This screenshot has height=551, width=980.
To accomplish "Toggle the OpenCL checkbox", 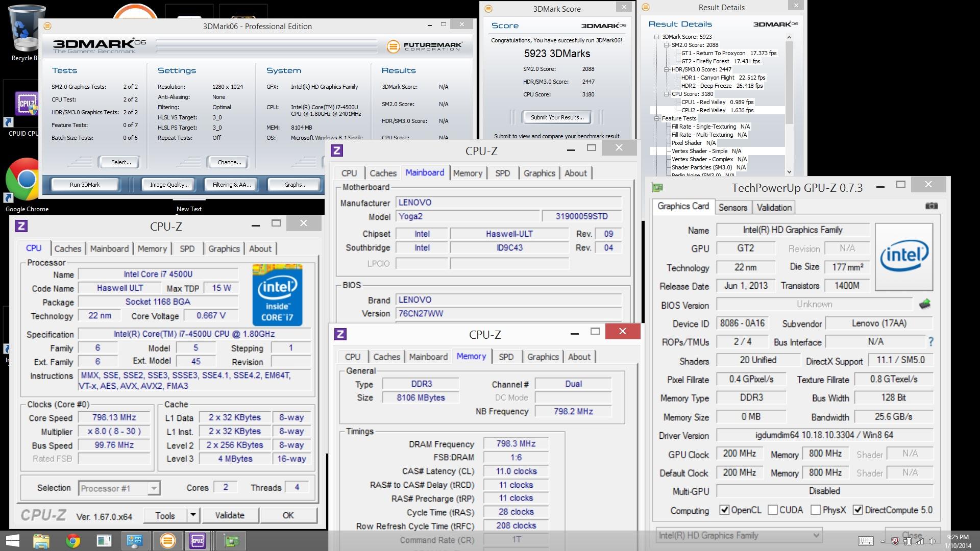I will click(x=724, y=510).
